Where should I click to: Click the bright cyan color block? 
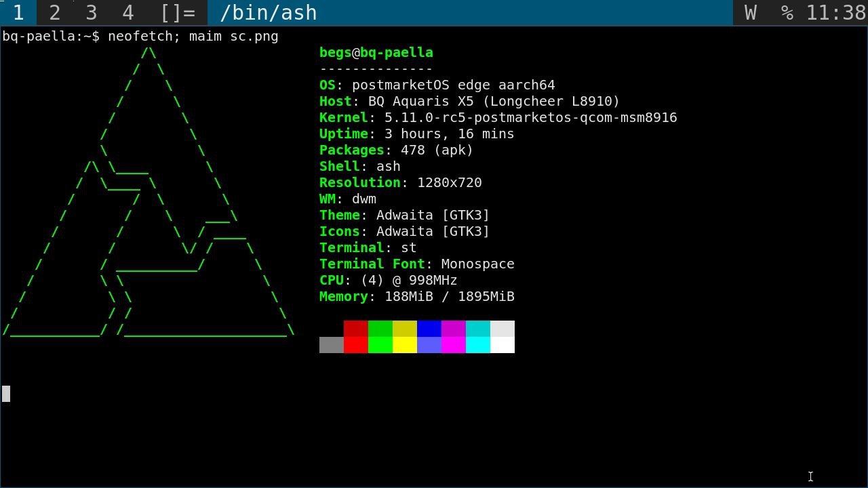click(x=478, y=345)
